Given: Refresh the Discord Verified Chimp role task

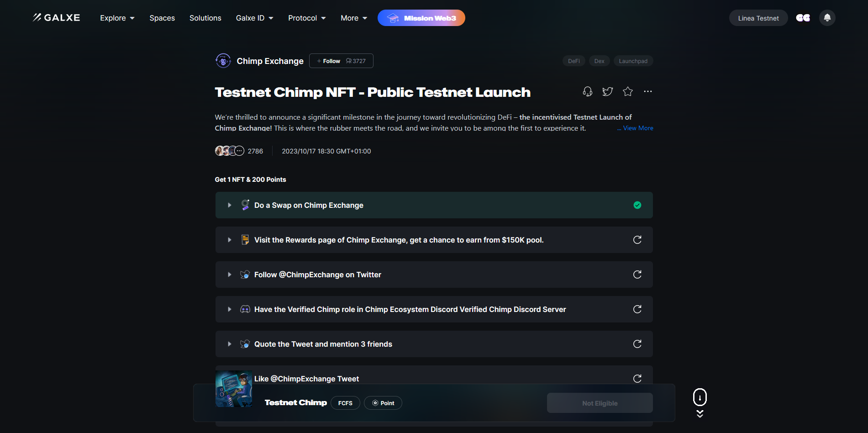Looking at the screenshot, I should [x=637, y=309].
